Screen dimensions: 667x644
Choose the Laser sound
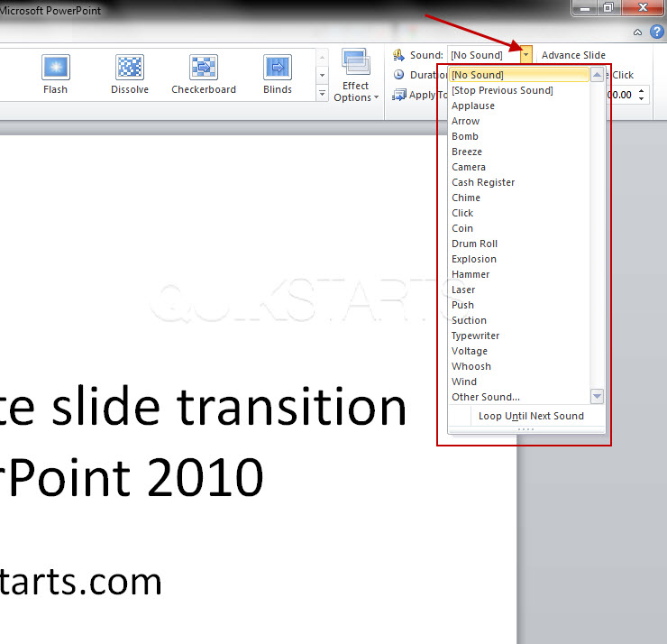coord(519,290)
